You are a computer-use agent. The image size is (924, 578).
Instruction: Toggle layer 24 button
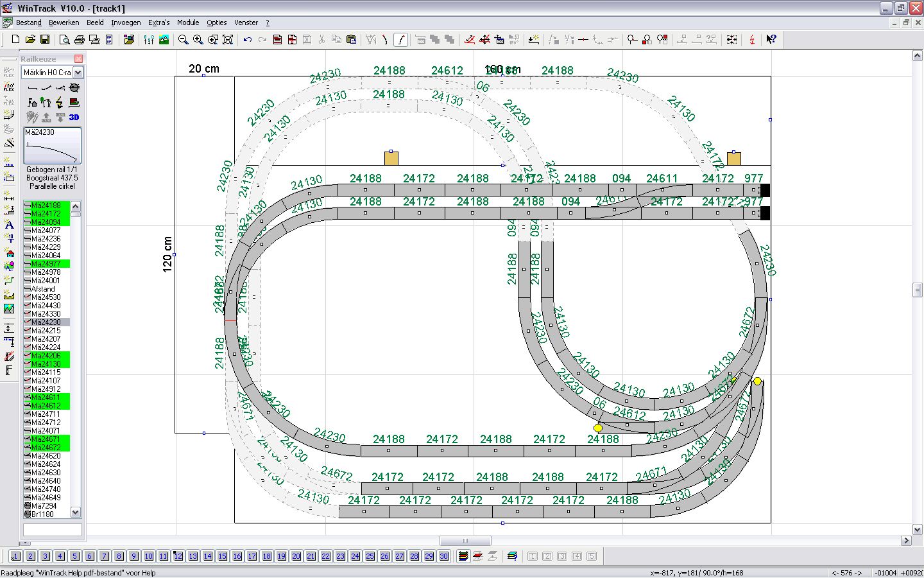[x=355, y=556]
